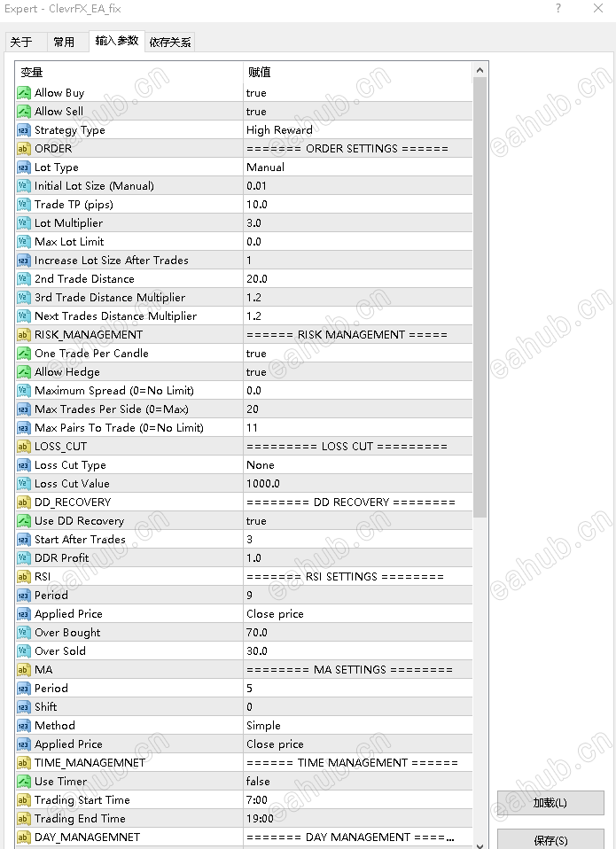616x849 pixels.
Task: Toggle Allow Sell value true
Action: (x=358, y=111)
